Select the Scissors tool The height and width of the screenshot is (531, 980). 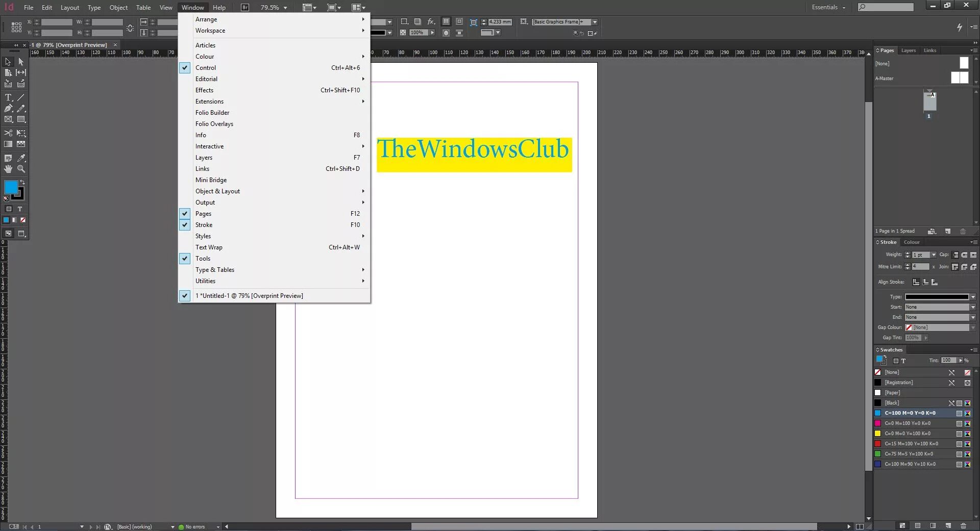8,133
